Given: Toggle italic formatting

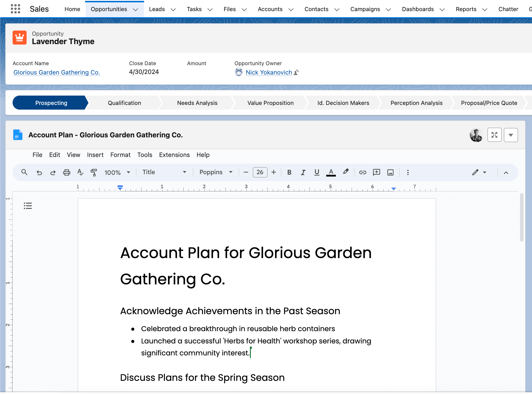Looking at the screenshot, I should tap(303, 172).
